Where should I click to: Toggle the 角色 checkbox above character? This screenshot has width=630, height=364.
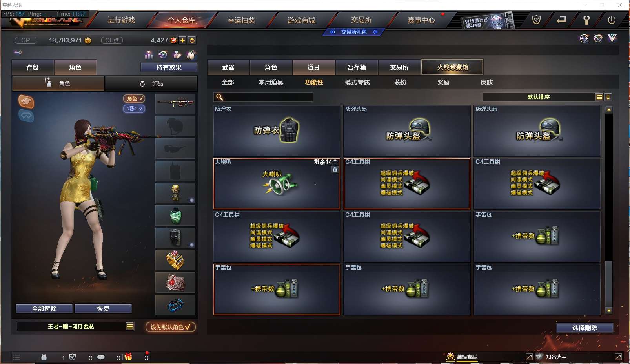coord(134,99)
